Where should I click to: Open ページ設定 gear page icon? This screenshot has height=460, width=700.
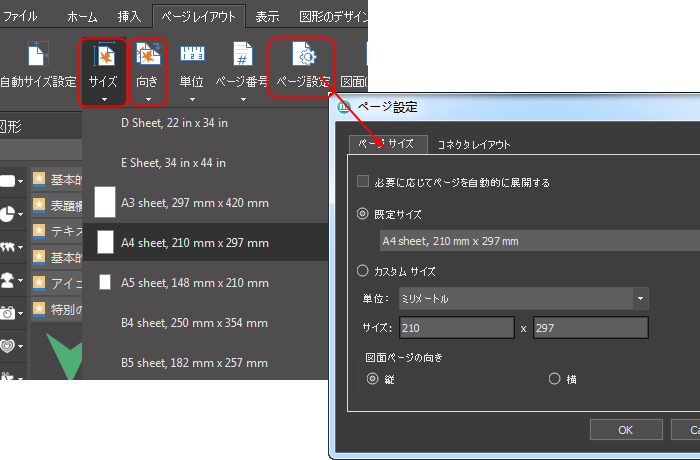[x=304, y=54]
